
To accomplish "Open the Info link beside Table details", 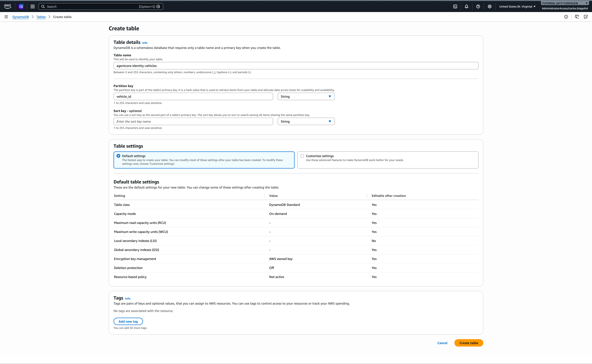I will tap(145, 43).
